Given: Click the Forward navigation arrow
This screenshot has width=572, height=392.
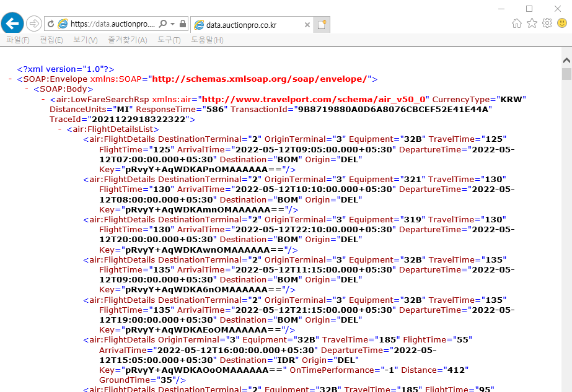Looking at the screenshot, I should pos(35,24).
